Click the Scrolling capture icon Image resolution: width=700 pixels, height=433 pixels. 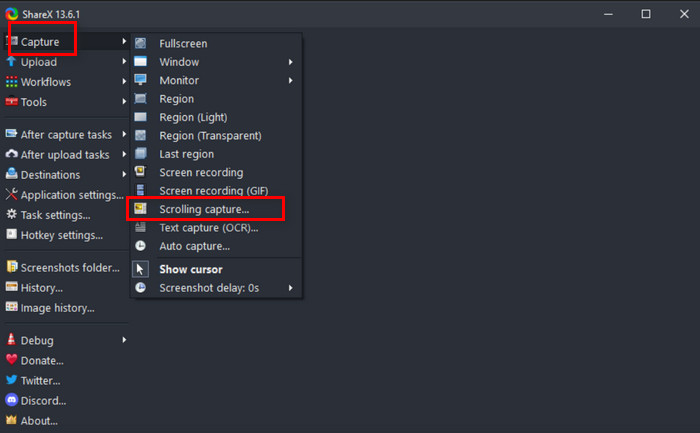[x=140, y=208]
